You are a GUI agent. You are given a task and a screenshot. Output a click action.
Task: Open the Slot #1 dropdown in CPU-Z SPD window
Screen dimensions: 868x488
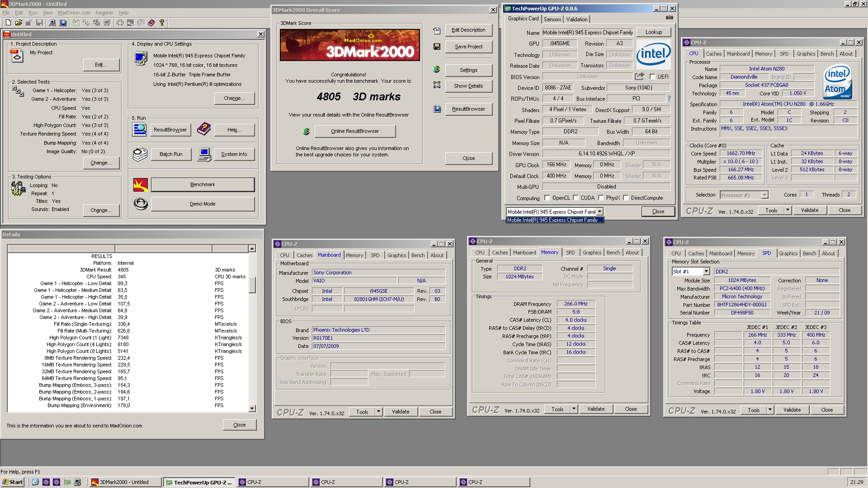click(706, 272)
